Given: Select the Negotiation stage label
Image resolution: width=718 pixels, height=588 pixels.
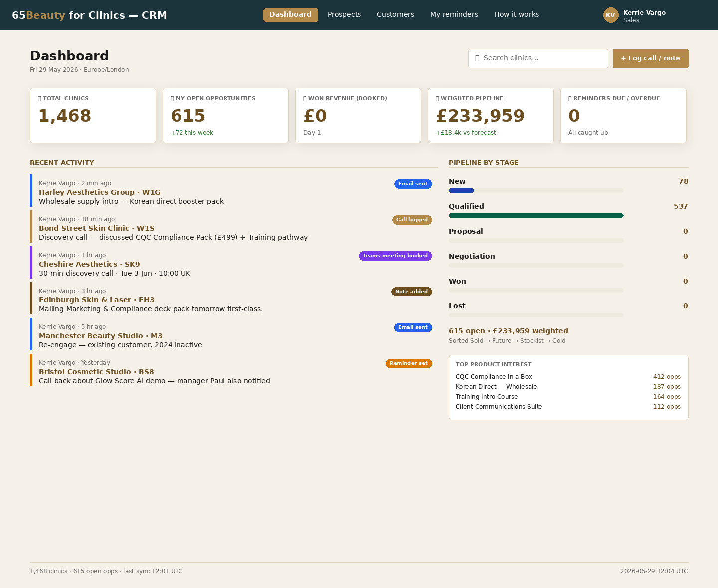Looking at the screenshot, I should point(472,256).
